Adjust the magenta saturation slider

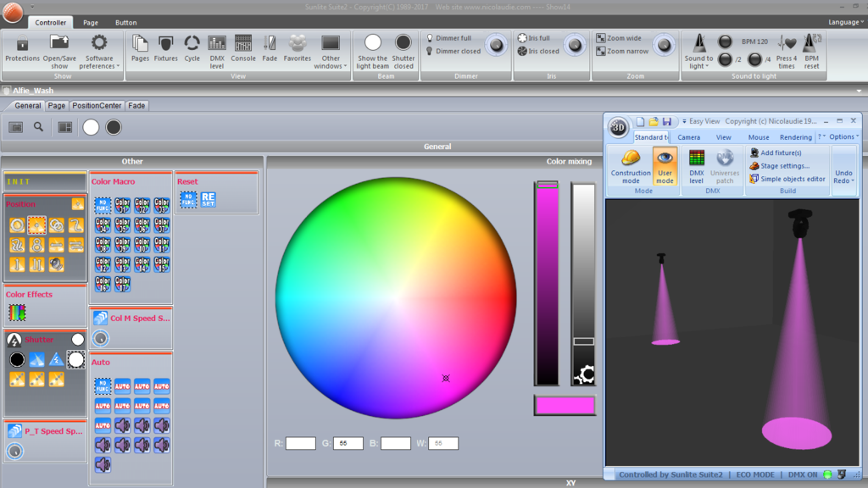pos(547,283)
